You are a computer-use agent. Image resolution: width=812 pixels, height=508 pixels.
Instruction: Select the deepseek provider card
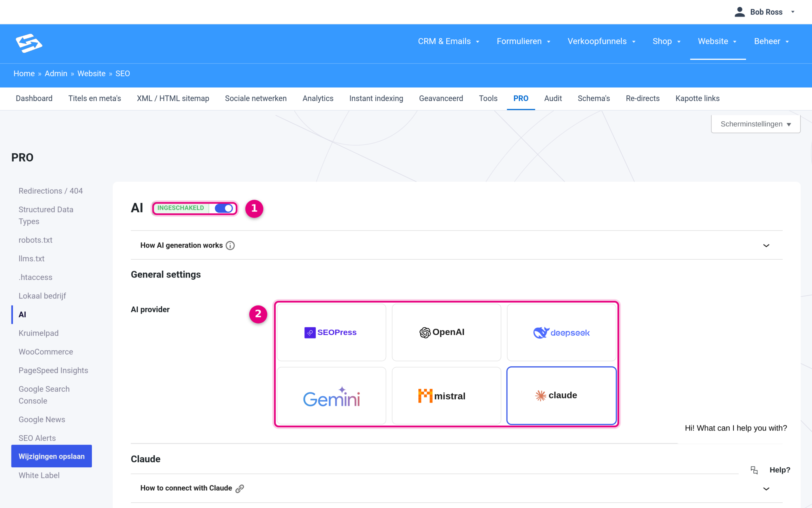pyautogui.click(x=561, y=333)
